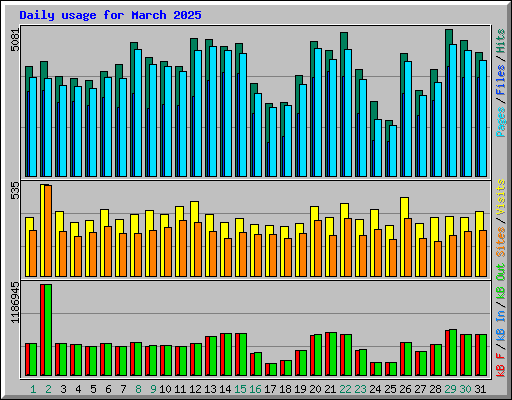
Task: Click day 5 on the x-axis
Action: point(93,389)
